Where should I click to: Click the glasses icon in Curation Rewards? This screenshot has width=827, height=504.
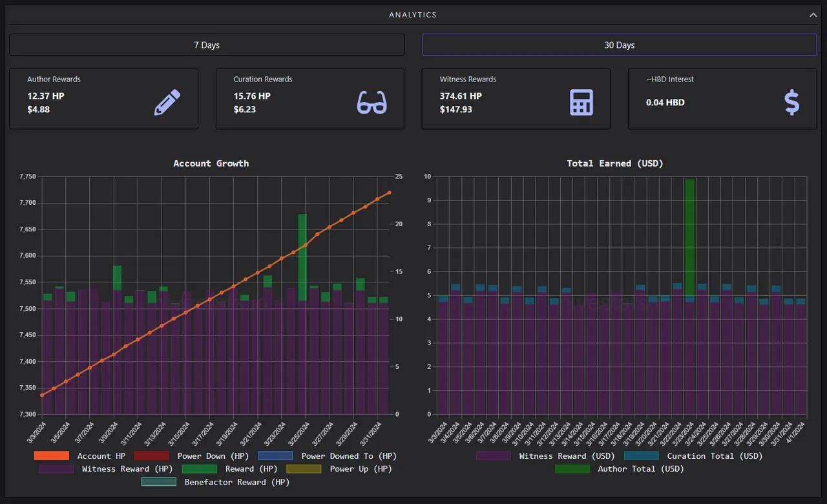click(x=372, y=103)
